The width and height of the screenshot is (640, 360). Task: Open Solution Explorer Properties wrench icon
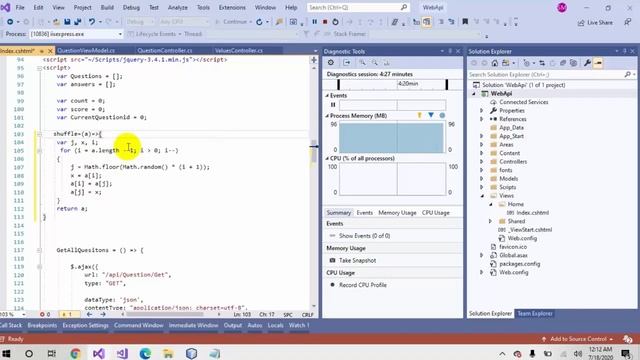(587, 63)
